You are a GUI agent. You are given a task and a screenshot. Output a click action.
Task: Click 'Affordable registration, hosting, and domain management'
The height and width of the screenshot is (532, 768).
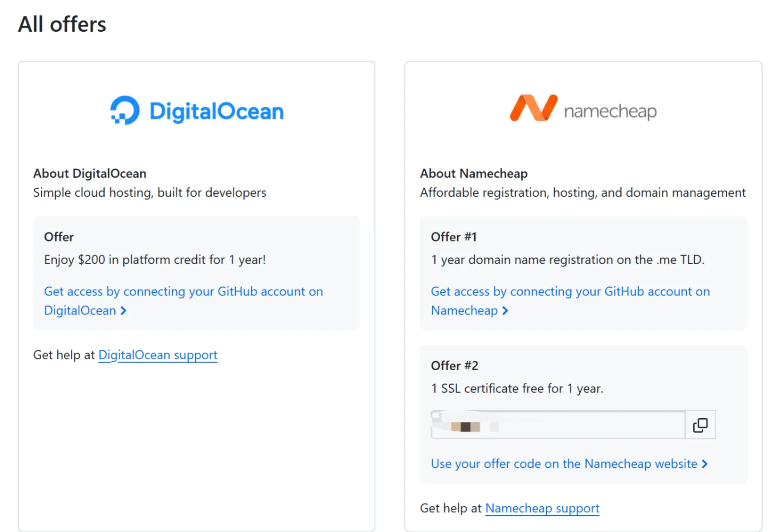click(583, 193)
